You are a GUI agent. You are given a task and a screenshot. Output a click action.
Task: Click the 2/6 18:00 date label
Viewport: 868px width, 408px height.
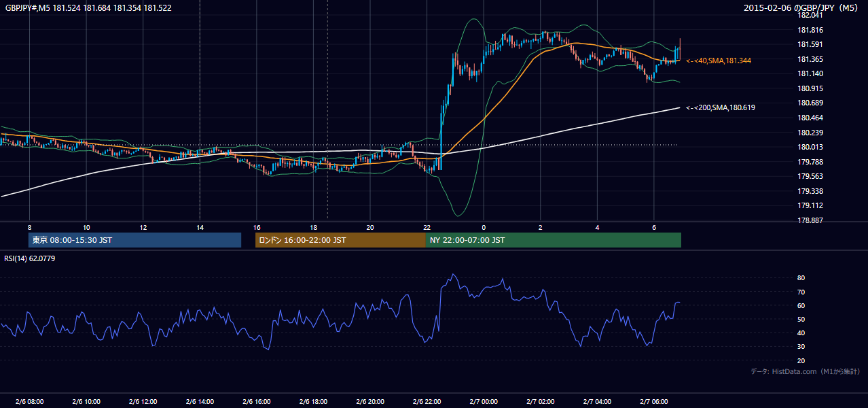[313, 402]
